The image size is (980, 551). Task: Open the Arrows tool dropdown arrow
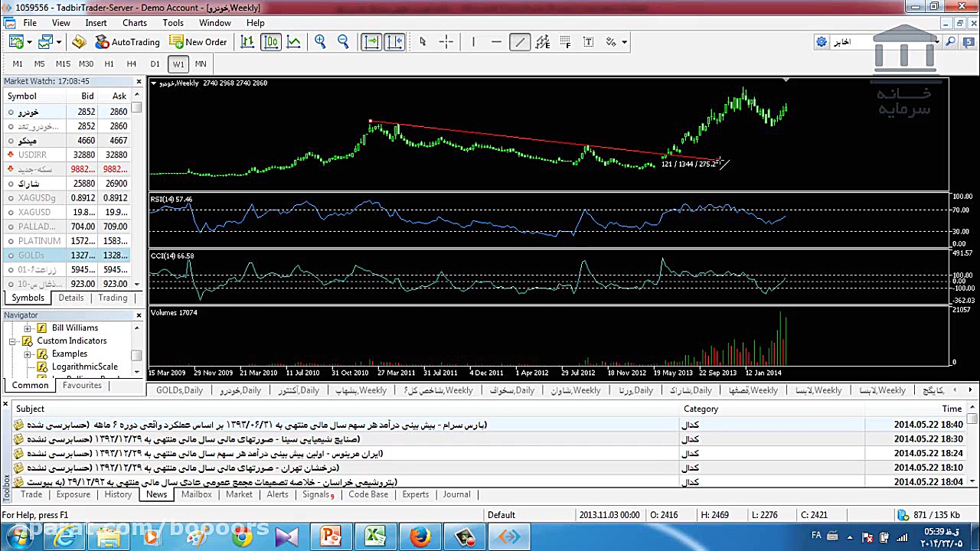coord(625,42)
